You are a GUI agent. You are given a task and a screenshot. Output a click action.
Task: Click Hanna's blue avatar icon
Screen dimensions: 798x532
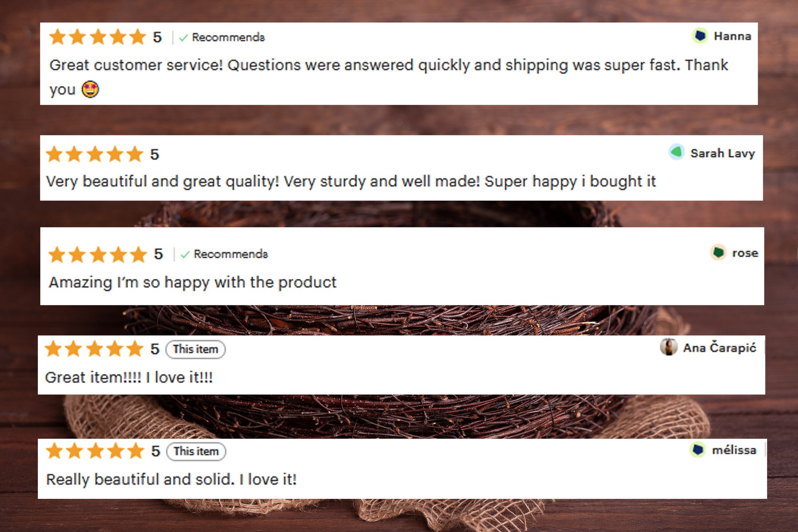point(700,36)
